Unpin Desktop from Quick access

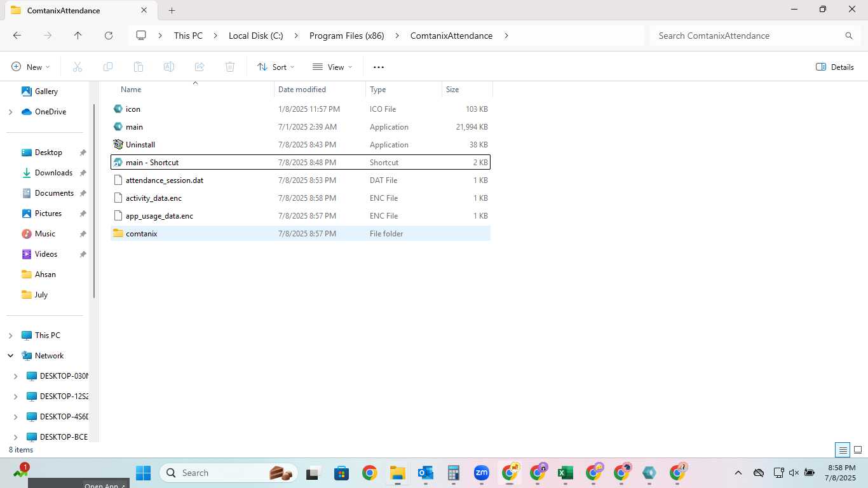pos(83,152)
